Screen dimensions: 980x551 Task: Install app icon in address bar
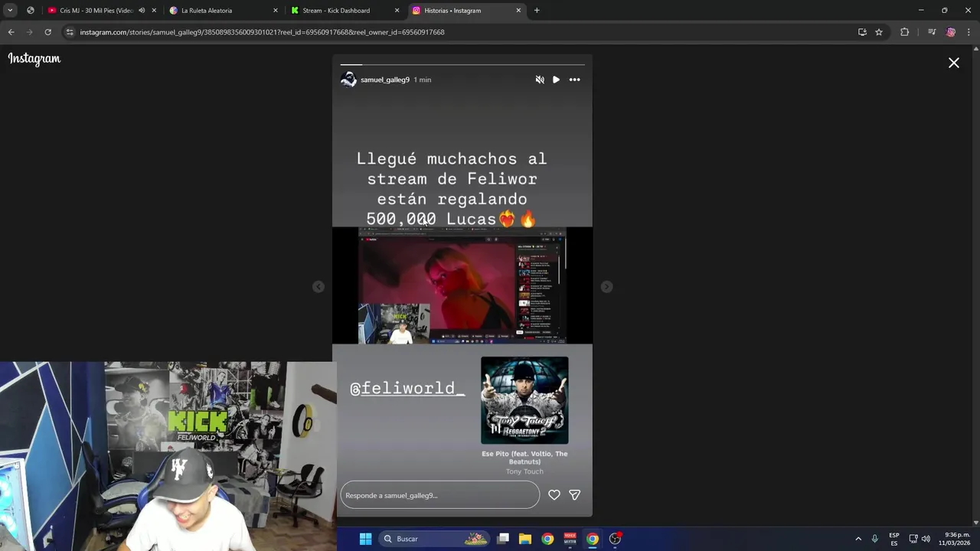[862, 32]
